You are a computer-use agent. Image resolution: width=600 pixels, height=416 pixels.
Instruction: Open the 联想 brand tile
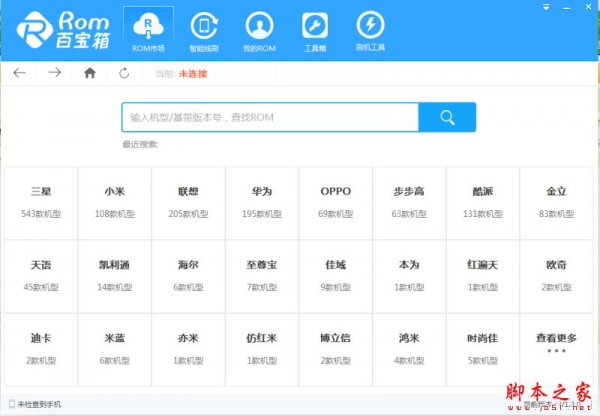tap(188, 203)
